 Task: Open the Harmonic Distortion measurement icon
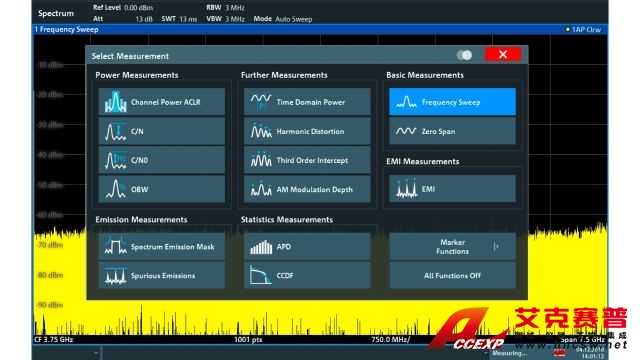pyautogui.click(x=261, y=131)
